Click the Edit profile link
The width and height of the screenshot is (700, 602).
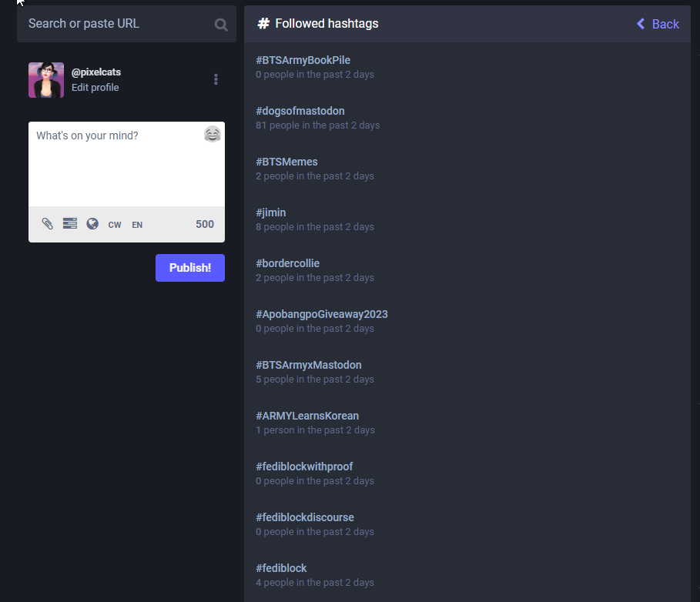tap(95, 88)
